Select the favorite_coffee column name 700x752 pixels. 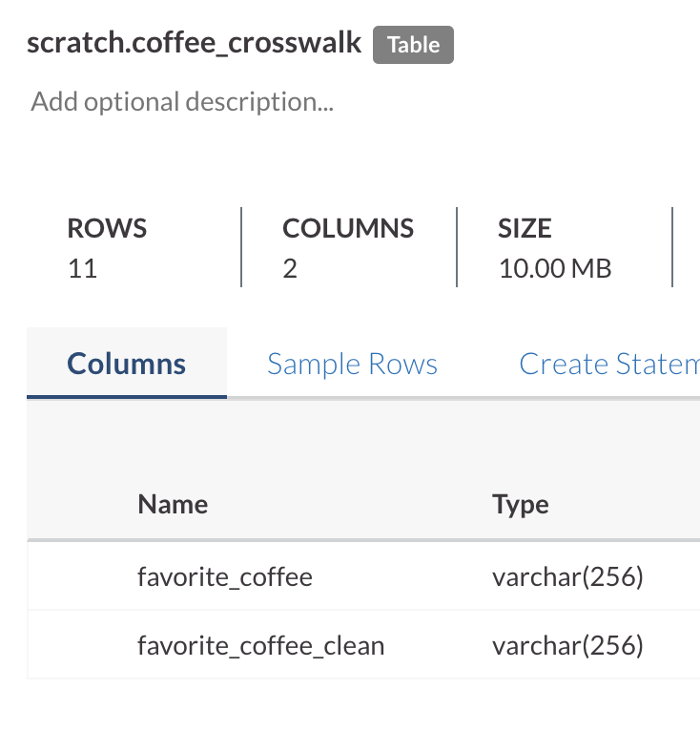click(225, 576)
